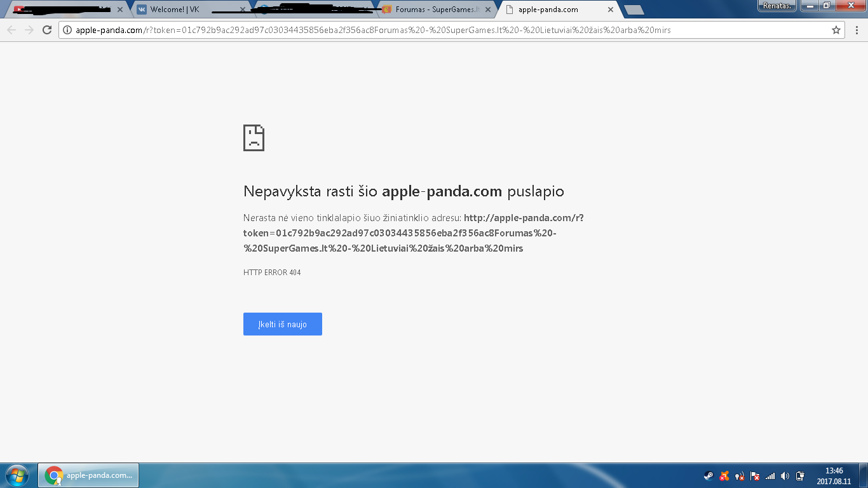Open the network signal bars tray icon
The width and height of the screenshot is (868, 488).
point(770,475)
